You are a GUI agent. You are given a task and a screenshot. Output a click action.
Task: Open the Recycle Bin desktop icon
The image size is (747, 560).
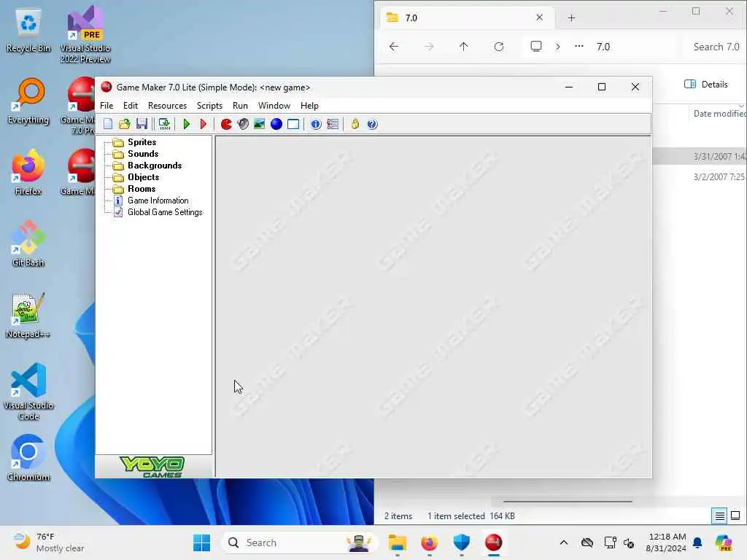click(x=28, y=31)
